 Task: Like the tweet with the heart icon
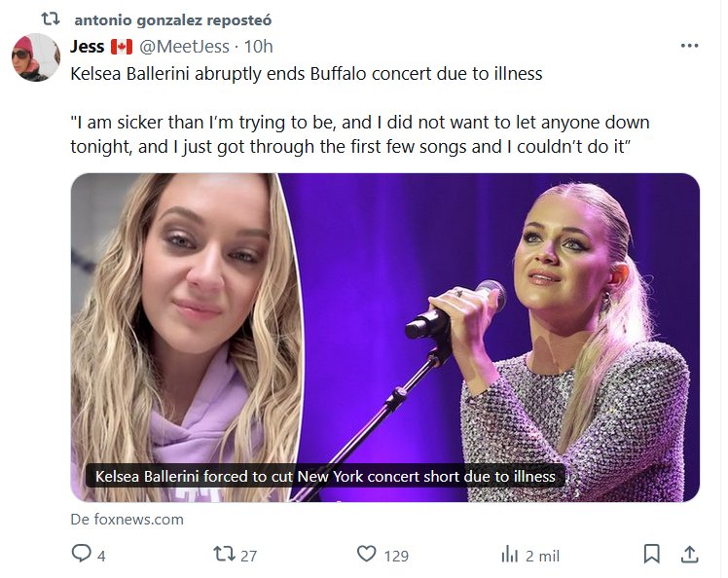[366, 555]
